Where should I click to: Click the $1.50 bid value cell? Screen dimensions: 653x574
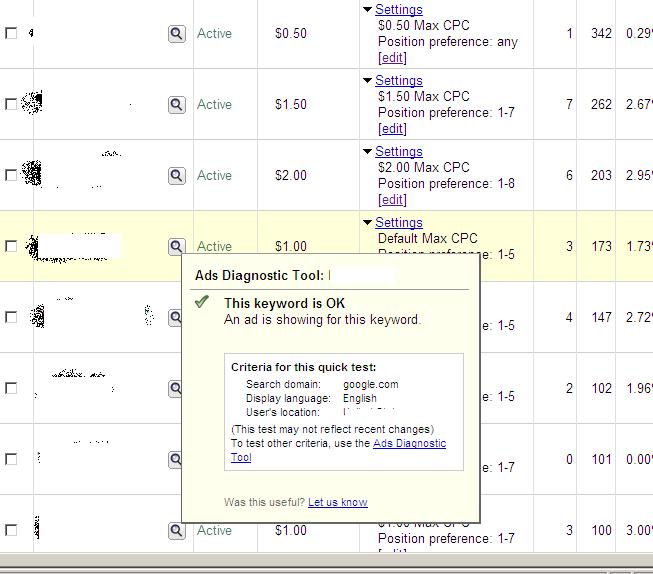click(x=291, y=104)
